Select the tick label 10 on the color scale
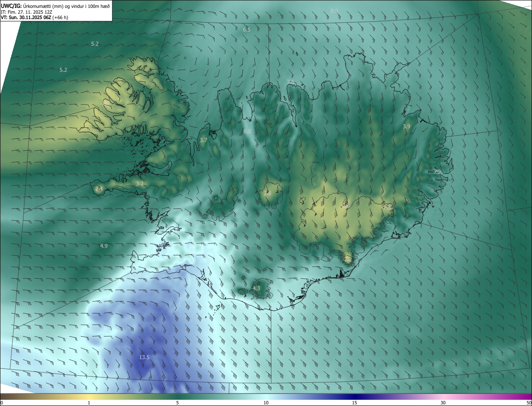The height and width of the screenshot is (406, 532). tap(266, 403)
